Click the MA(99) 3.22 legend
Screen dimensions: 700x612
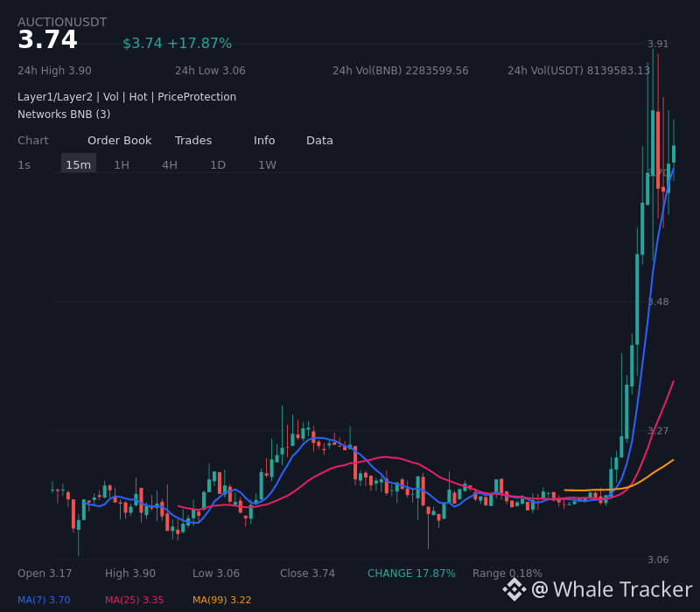[x=222, y=600]
